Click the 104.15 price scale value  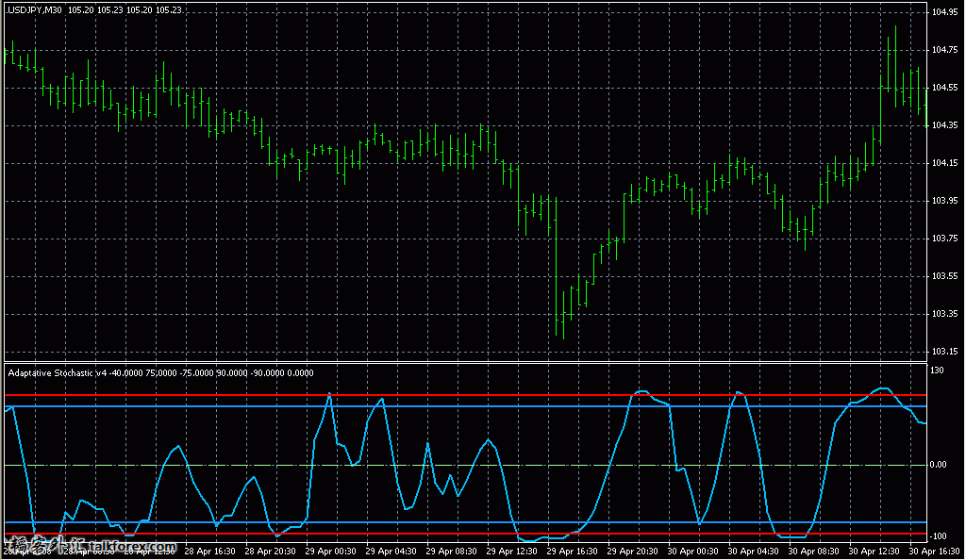click(x=944, y=163)
